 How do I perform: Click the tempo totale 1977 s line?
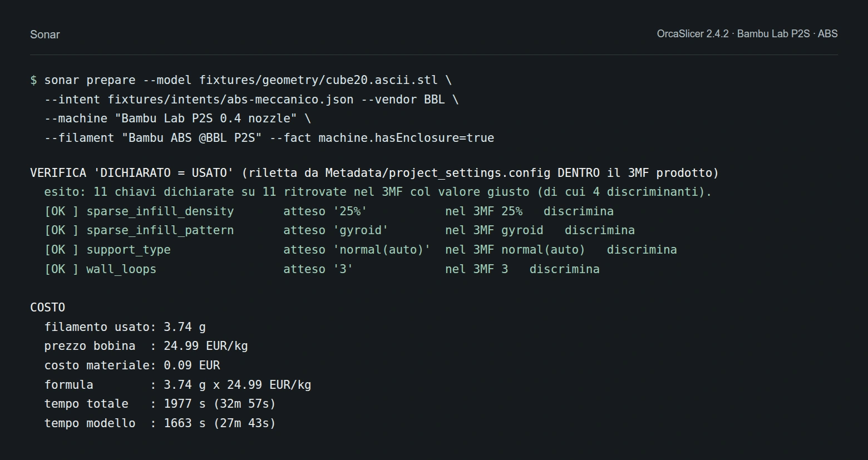tap(160, 404)
